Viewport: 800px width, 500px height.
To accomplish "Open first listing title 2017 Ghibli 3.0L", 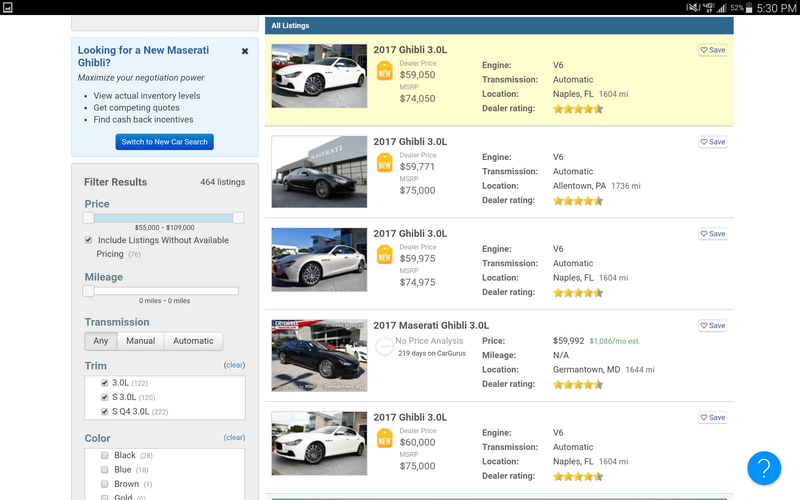I will coord(410,50).
